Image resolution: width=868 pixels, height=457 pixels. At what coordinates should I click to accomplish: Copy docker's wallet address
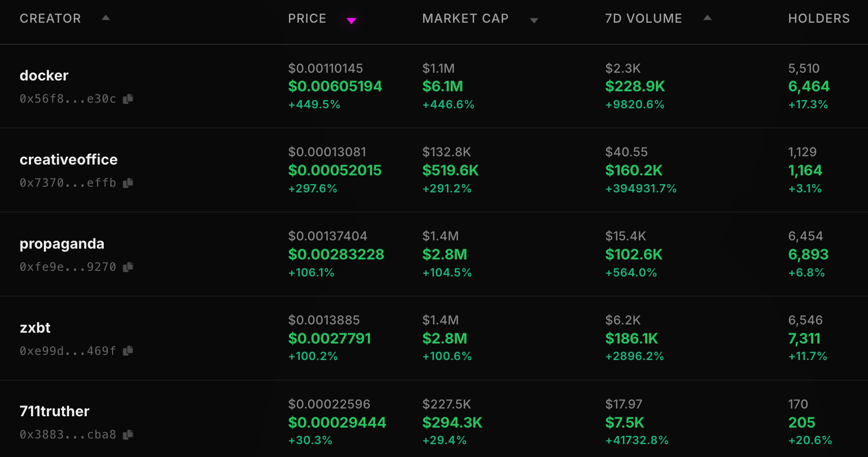tap(128, 99)
